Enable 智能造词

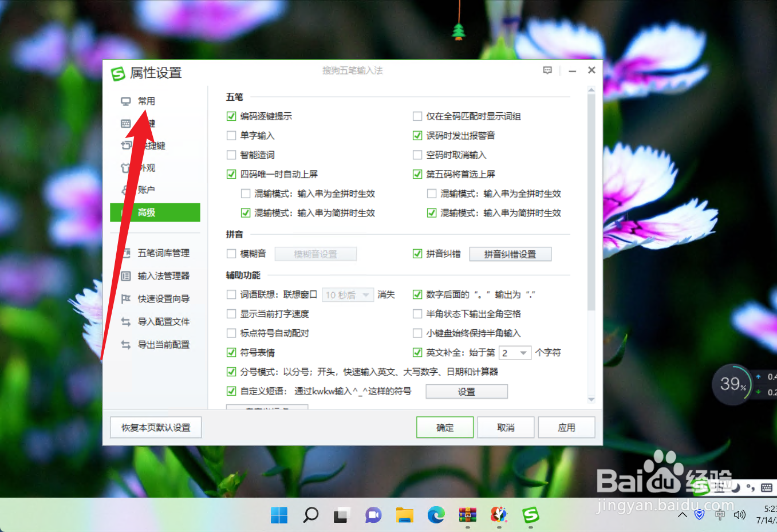point(231,155)
